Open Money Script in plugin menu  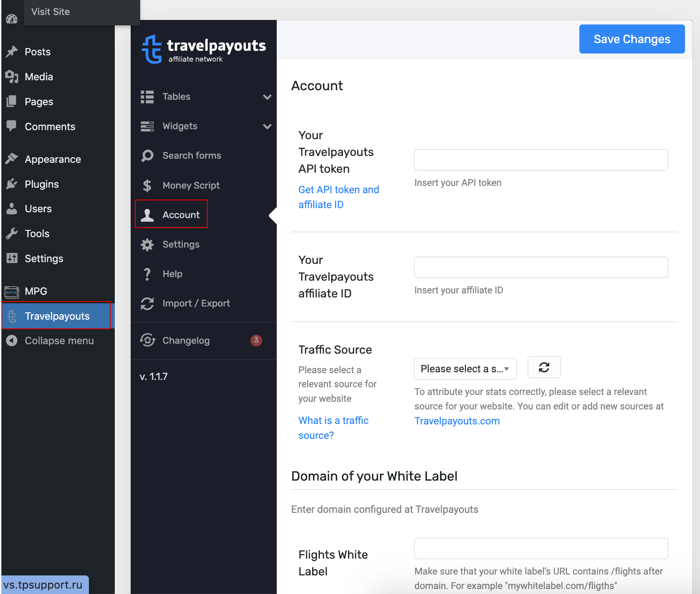tap(191, 185)
